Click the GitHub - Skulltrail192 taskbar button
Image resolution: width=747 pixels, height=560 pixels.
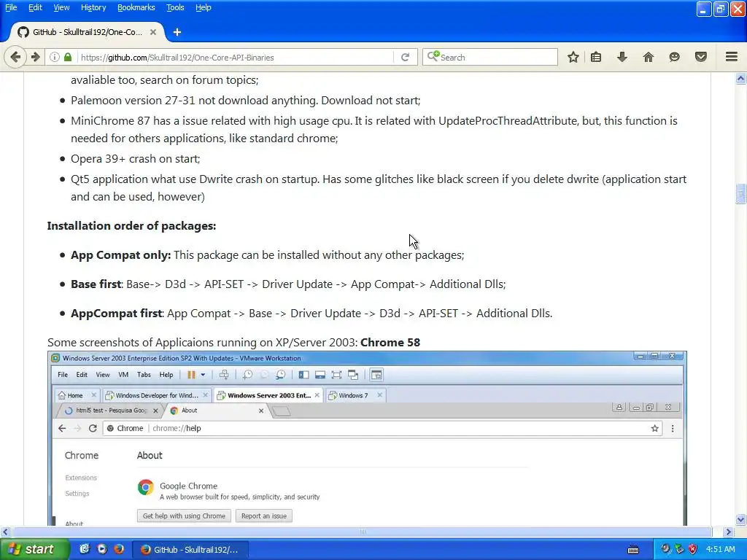click(190, 550)
